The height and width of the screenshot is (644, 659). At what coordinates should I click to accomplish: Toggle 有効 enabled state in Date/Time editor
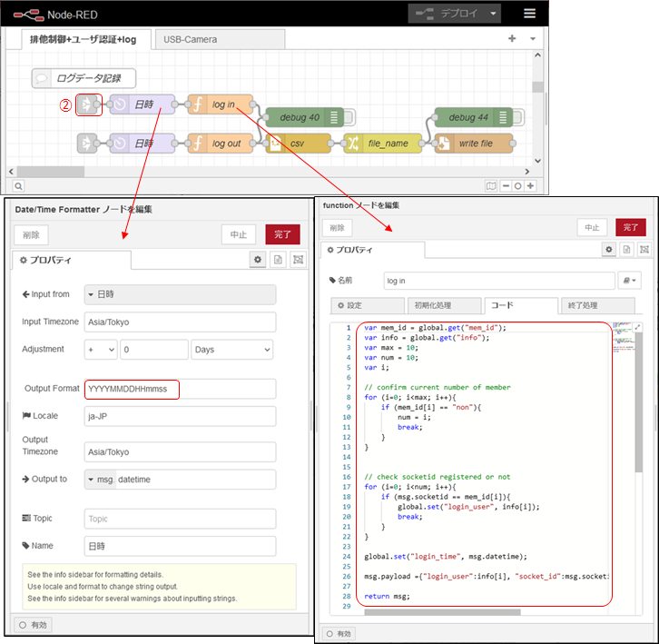click(34, 625)
